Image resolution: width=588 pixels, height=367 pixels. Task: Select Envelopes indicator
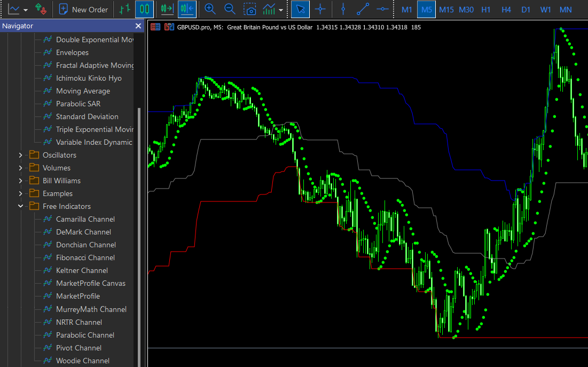[x=73, y=52]
